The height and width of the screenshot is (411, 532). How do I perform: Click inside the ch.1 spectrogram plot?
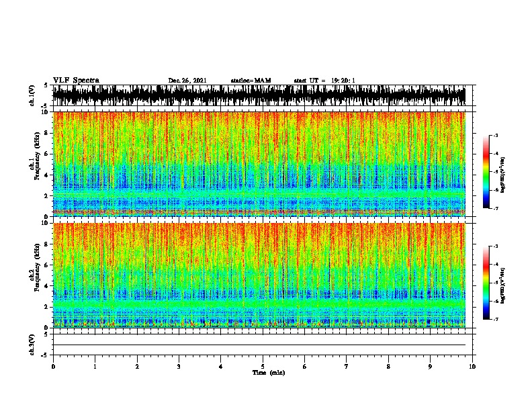(x=259, y=164)
